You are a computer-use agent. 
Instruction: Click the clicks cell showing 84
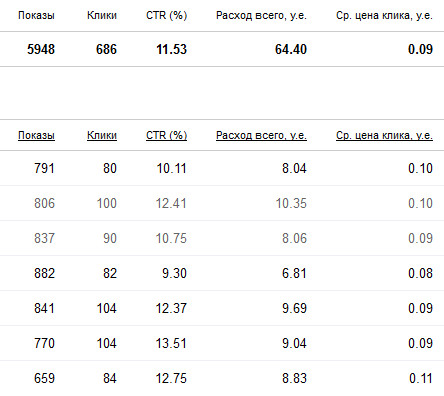pos(110,378)
